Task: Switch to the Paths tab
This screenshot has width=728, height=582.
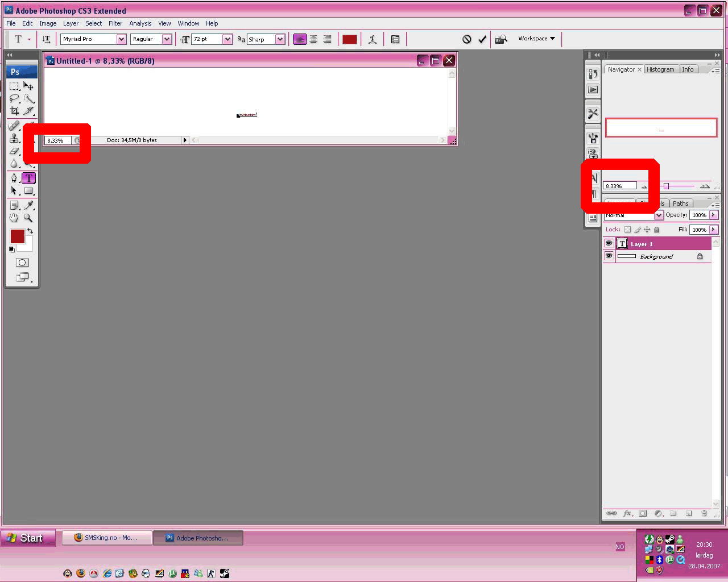Action: click(680, 203)
